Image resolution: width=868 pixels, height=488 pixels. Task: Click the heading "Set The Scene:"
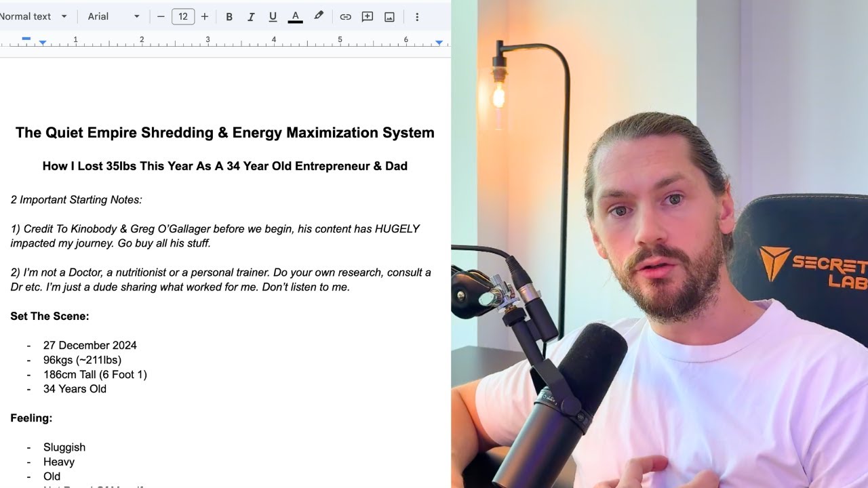tap(50, 317)
